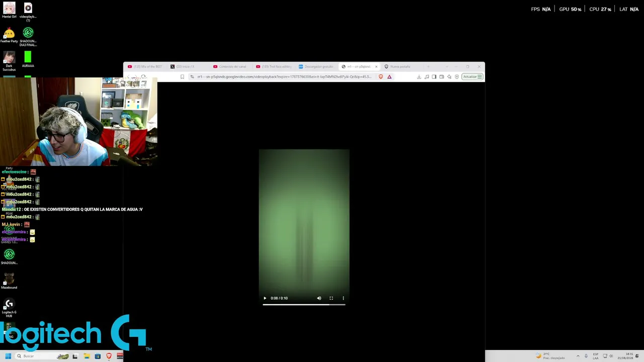The height and width of the screenshot is (362, 644).
Task: Click the 'Actualizar' update button
Action: click(x=472, y=77)
